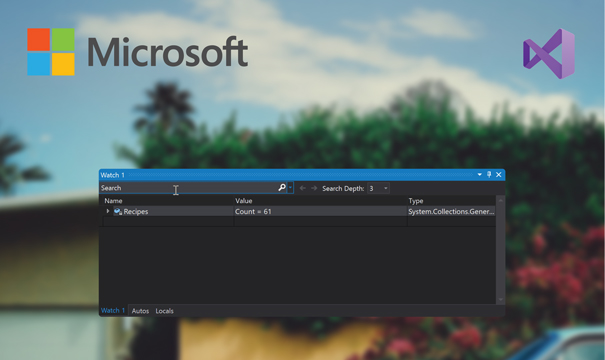The width and height of the screenshot is (605, 360).
Task: Click the empty new watch row
Action: [299, 221]
